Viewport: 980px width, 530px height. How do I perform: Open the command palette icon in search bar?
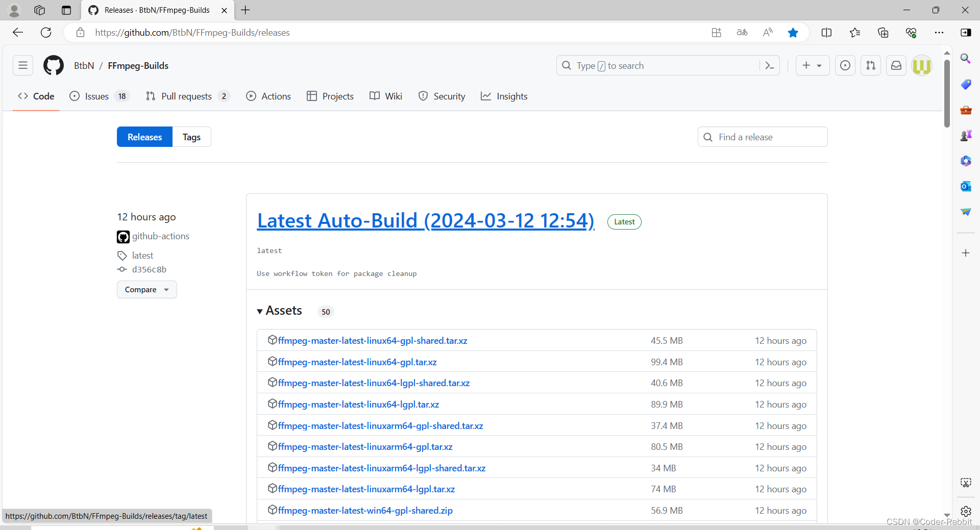[770, 65]
